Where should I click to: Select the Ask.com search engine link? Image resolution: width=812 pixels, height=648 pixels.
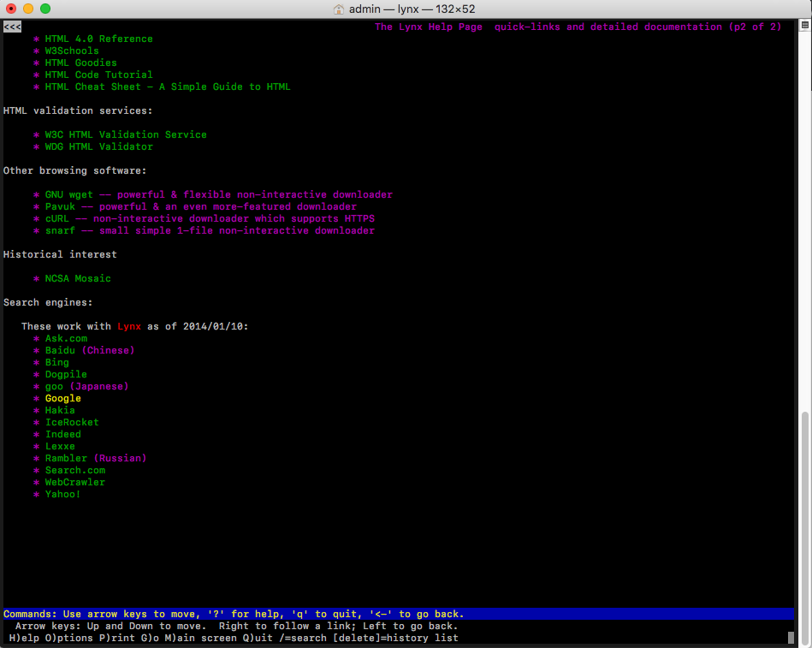(66, 338)
